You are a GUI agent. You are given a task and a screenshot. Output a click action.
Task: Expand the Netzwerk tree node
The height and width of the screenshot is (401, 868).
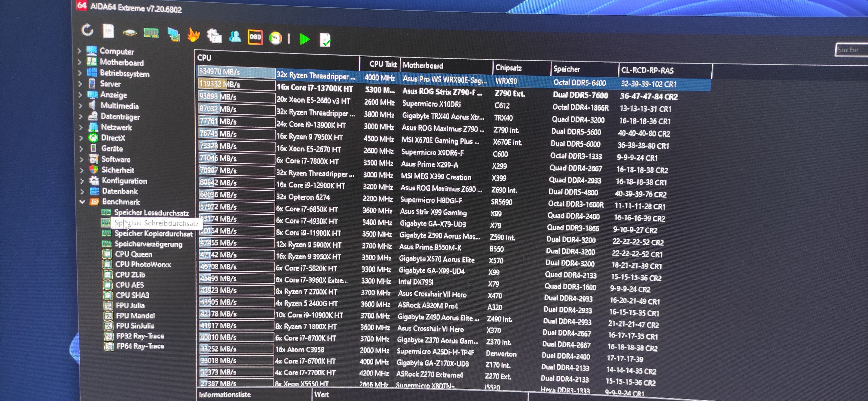[81, 127]
